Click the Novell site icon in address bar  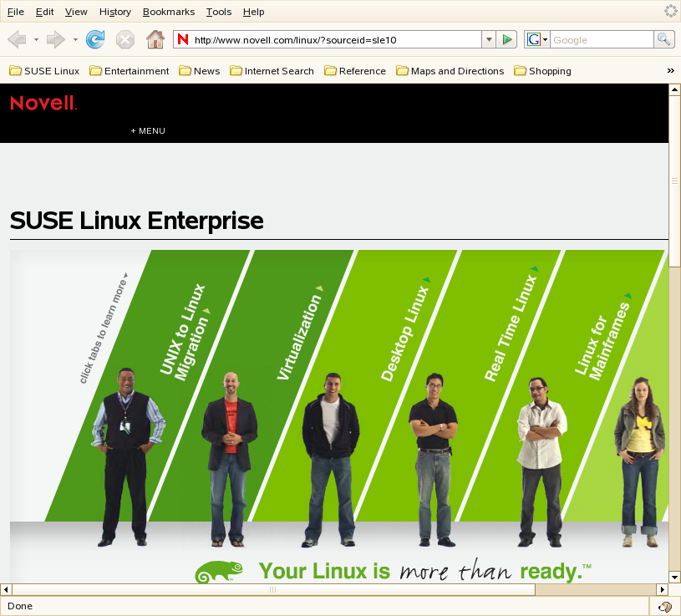point(183,39)
